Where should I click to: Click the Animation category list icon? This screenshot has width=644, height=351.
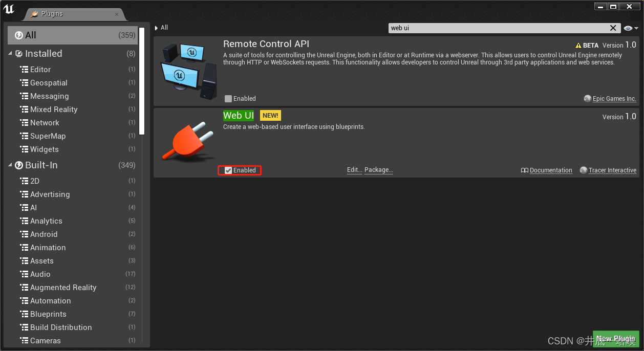(x=24, y=248)
